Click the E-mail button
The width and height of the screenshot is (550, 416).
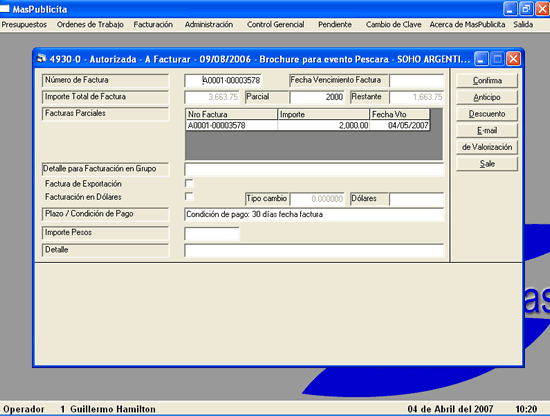tap(487, 130)
